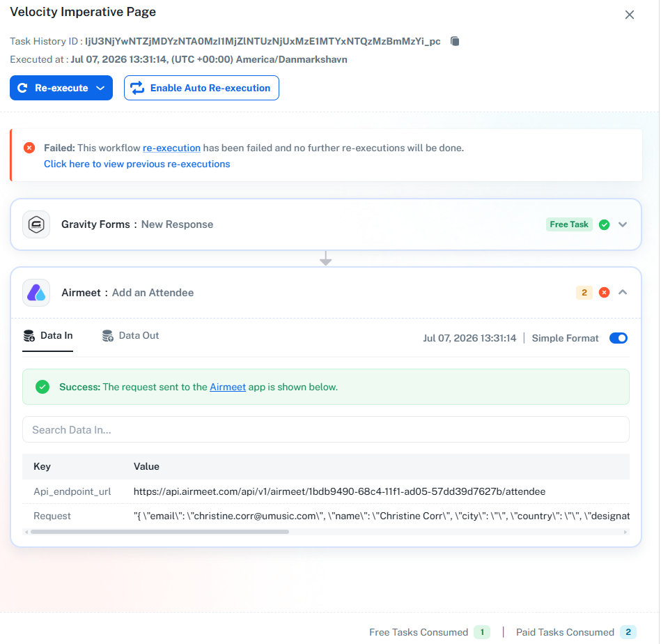Click the red failed status icon on Airmeet step

604,292
